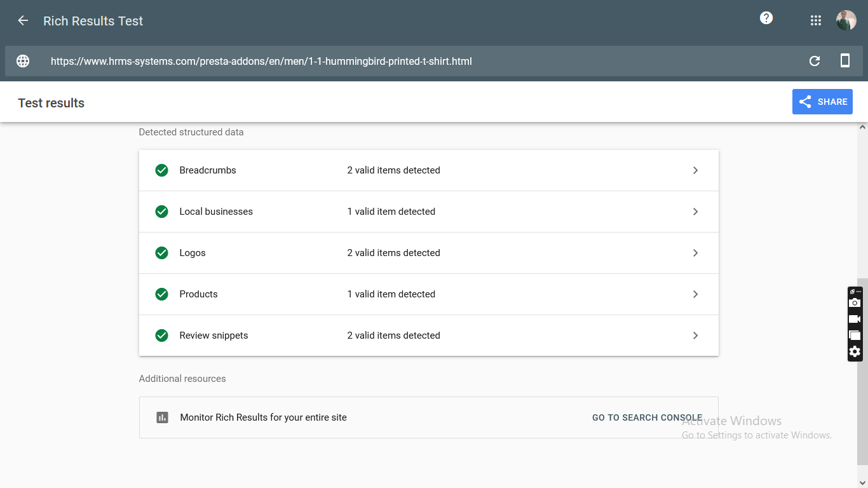868x488 pixels.
Task: Click the account profile avatar
Action: 846,20
